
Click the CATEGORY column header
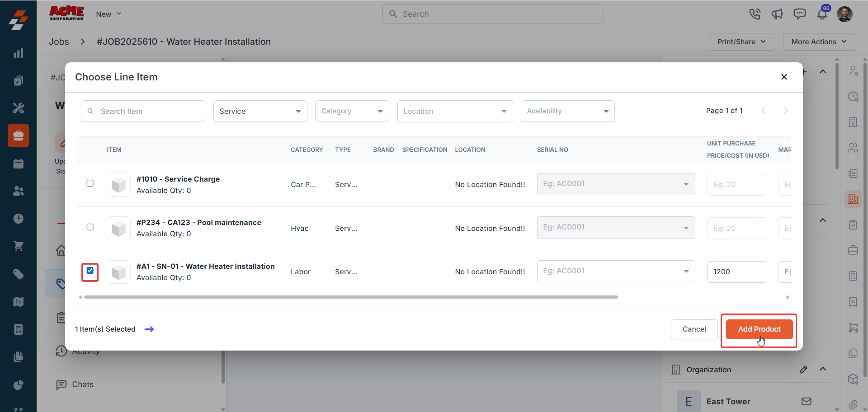click(307, 150)
